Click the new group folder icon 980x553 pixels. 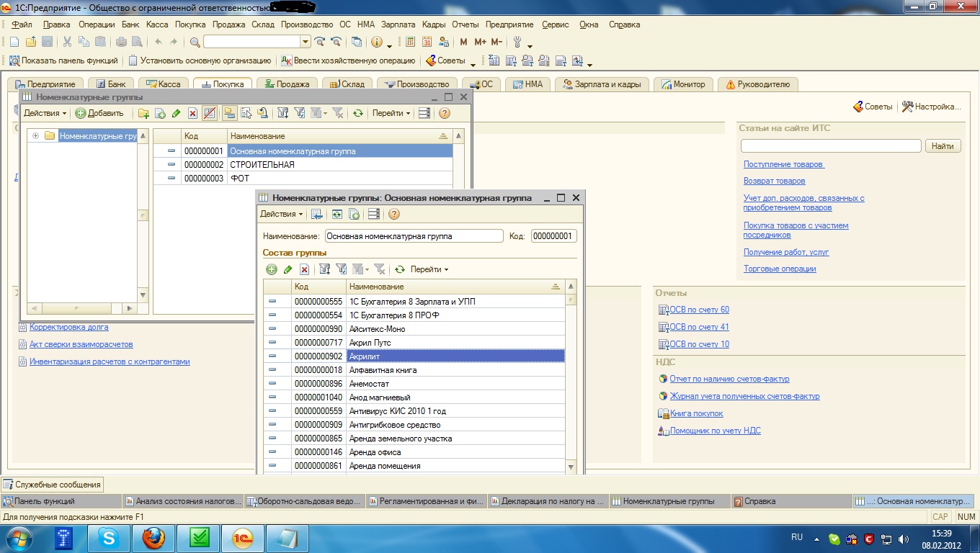[143, 113]
